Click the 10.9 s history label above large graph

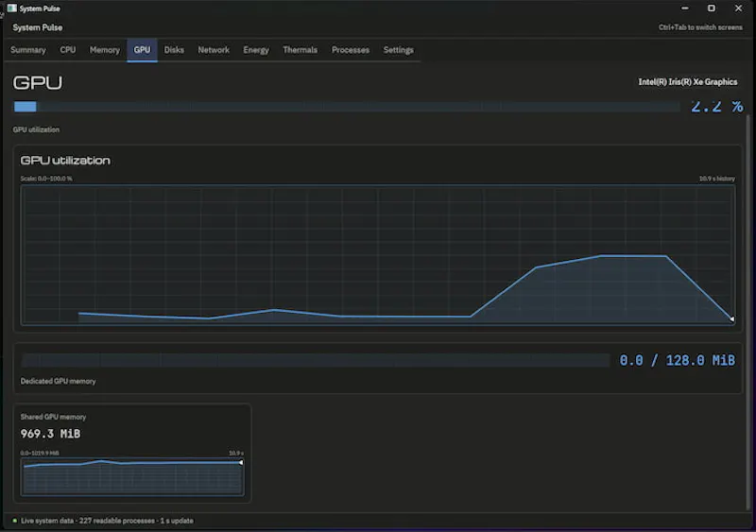(x=717, y=179)
